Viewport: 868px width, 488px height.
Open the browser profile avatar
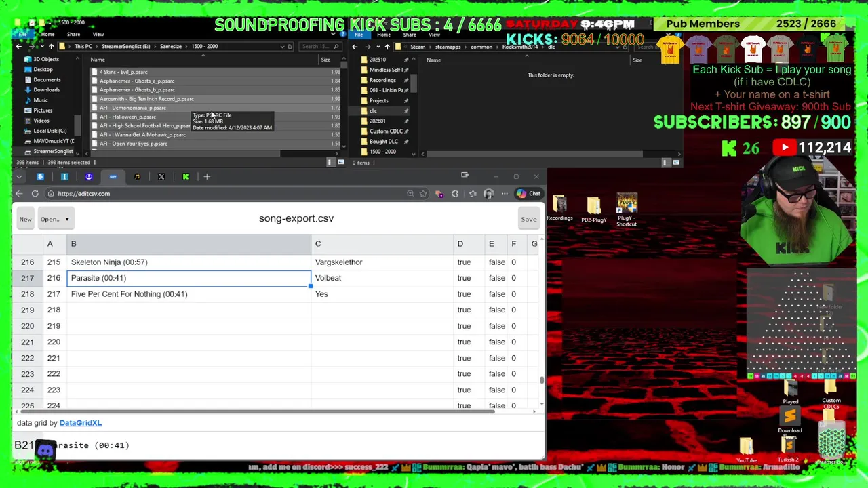488,194
